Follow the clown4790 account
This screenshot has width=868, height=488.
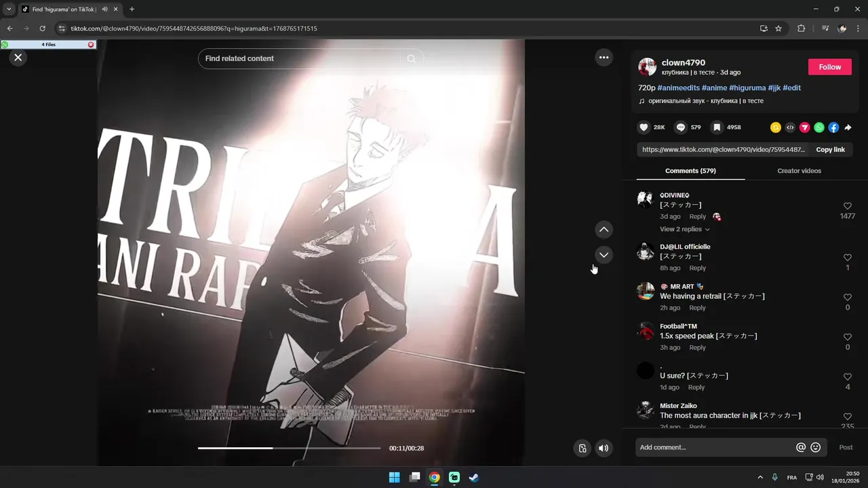[x=829, y=67]
